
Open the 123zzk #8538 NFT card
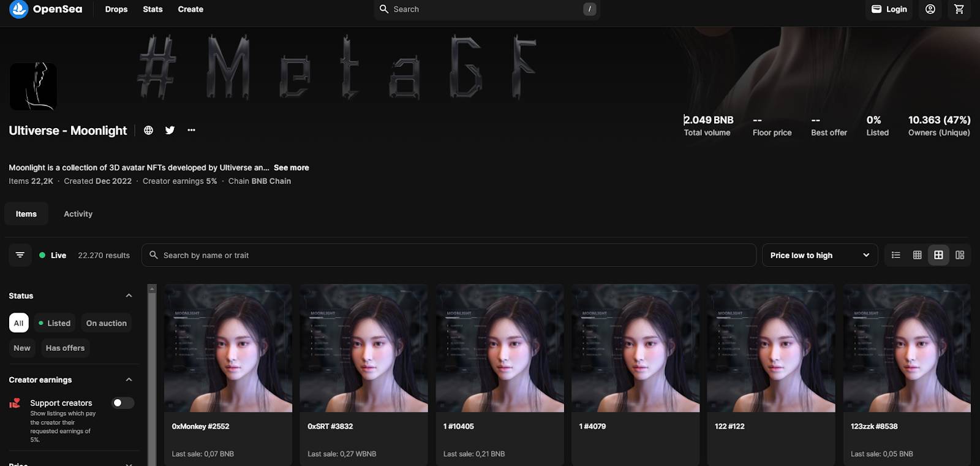pyautogui.click(x=907, y=375)
